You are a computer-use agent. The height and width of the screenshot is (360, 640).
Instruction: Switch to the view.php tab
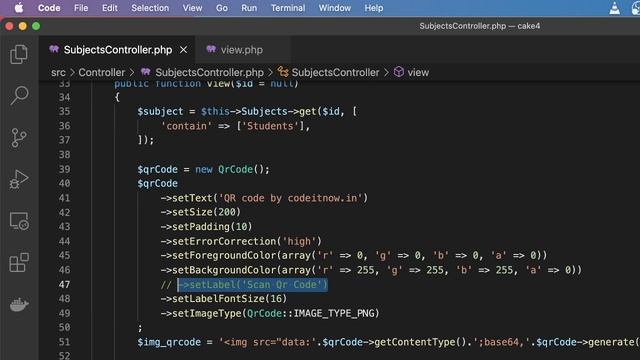(x=242, y=50)
